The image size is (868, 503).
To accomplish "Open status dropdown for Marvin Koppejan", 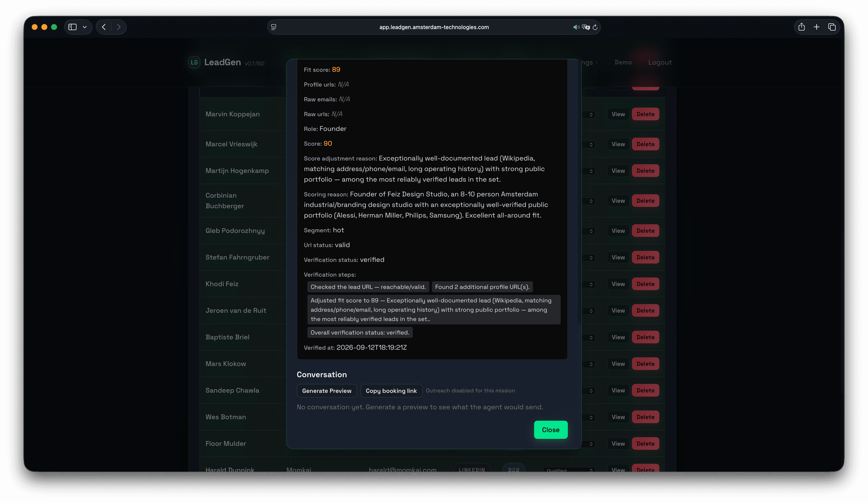I will [x=589, y=114].
